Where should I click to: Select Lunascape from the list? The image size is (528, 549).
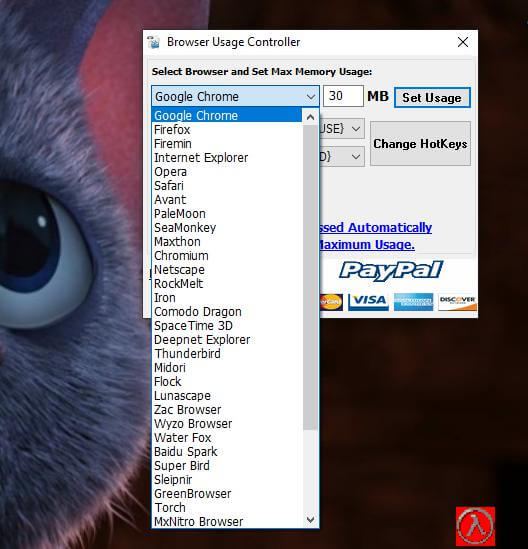227,396
